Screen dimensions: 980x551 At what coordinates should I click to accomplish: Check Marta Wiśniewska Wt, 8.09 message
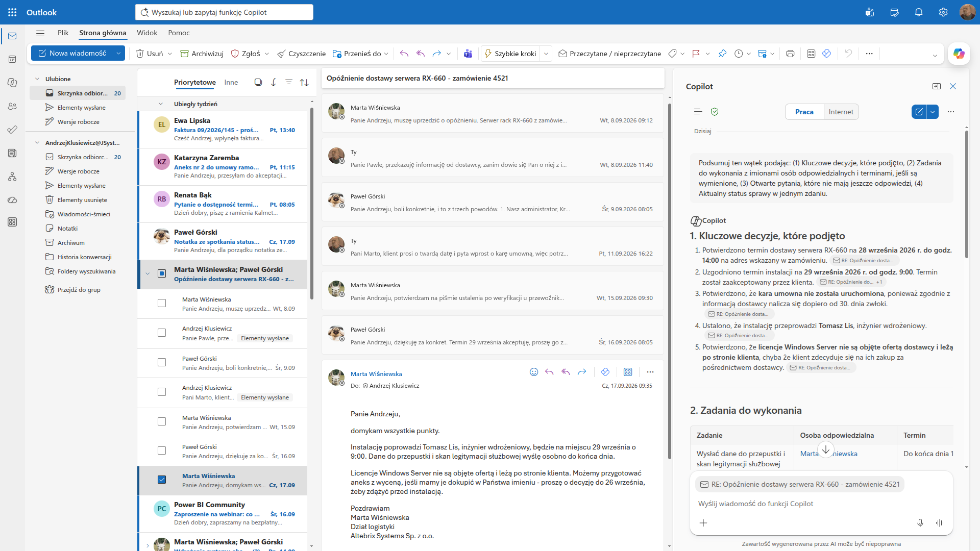click(162, 303)
